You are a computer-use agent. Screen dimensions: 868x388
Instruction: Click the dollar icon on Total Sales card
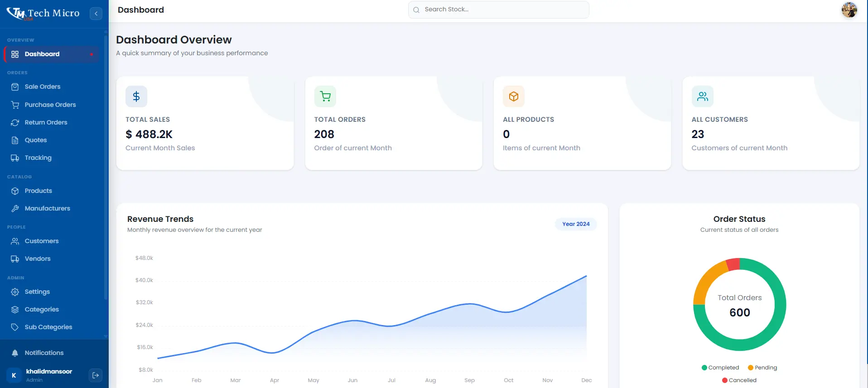tap(136, 96)
